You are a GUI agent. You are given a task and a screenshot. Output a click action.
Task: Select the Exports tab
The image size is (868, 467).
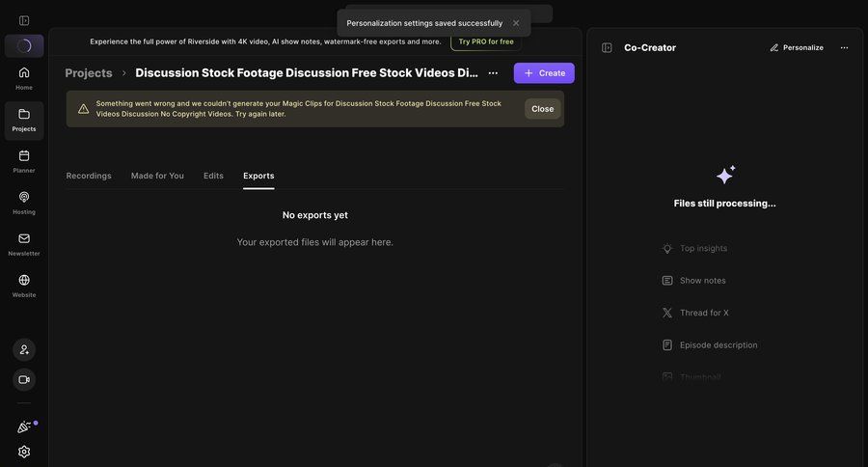pyautogui.click(x=258, y=176)
